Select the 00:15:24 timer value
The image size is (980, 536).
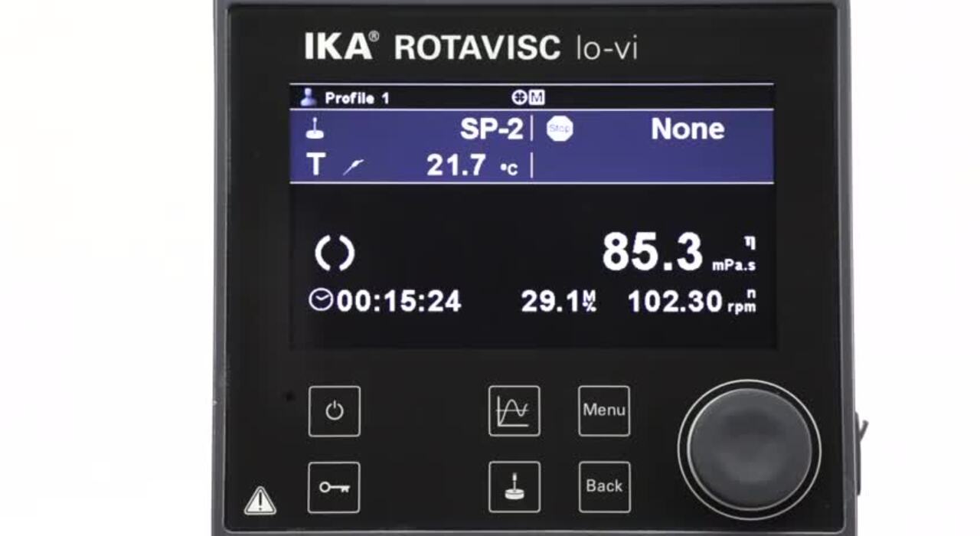399,302
